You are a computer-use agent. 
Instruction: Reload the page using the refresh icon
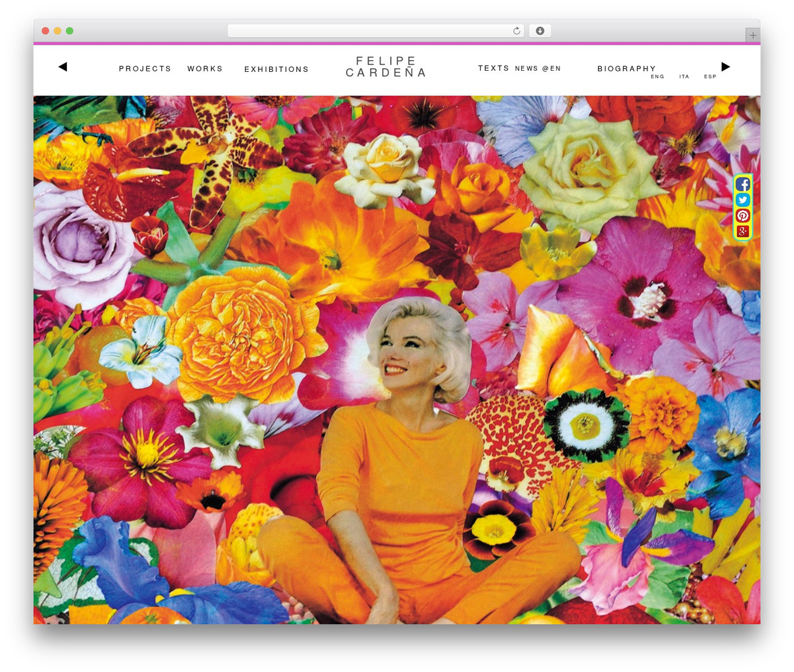click(x=516, y=31)
